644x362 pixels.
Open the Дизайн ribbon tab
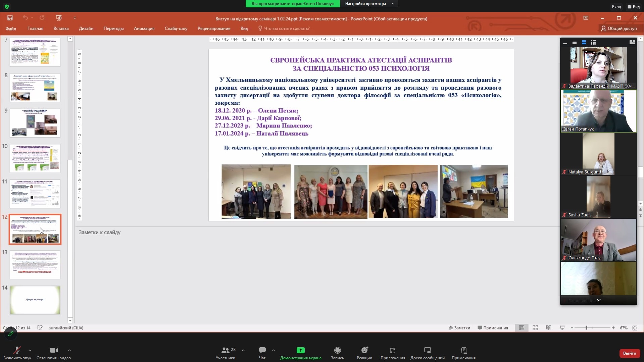pos(86,29)
